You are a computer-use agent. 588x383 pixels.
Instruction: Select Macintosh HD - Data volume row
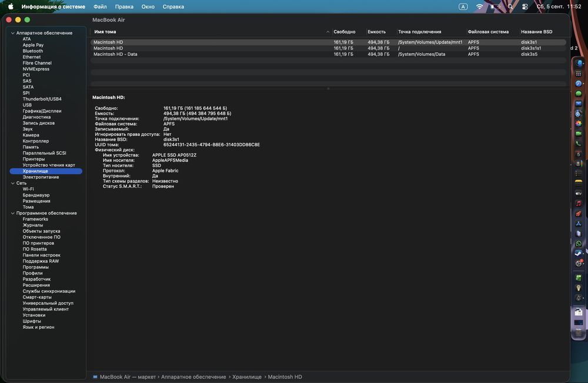(x=328, y=54)
